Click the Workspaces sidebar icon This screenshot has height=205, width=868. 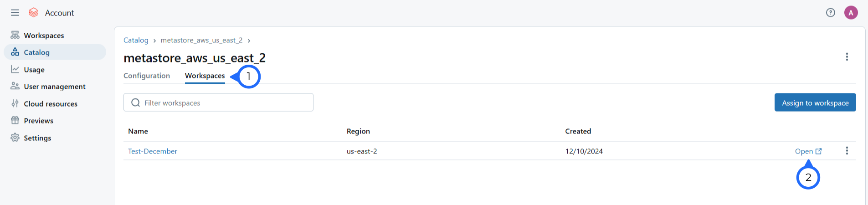tap(15, 35)
